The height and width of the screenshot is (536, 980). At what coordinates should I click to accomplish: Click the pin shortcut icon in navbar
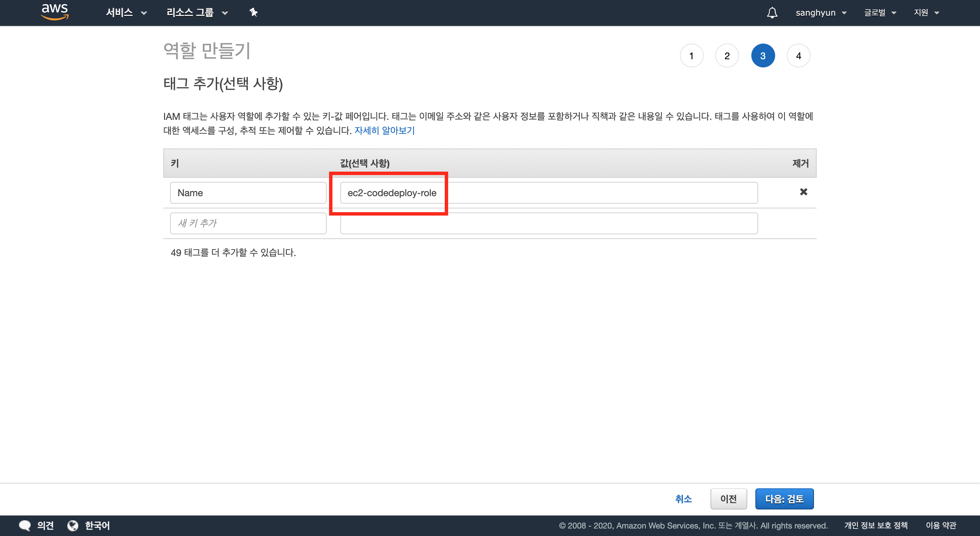pyautogui.click(x=254, y=13)
